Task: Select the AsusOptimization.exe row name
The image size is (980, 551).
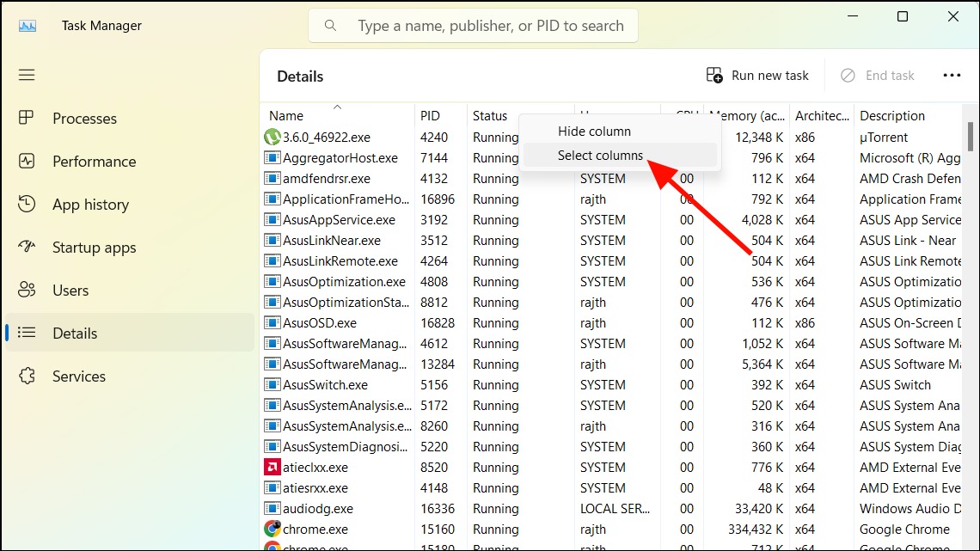Action: 344,282
